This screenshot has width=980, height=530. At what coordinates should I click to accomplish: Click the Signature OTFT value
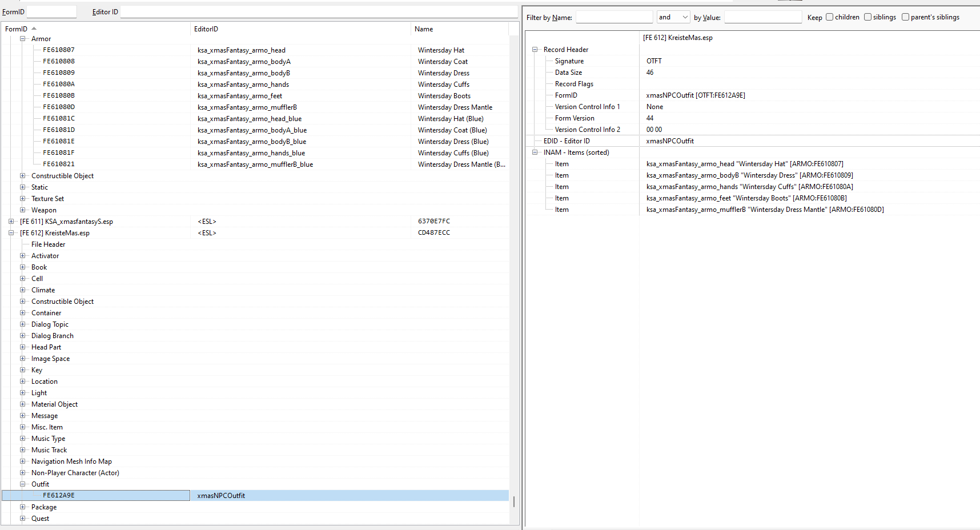coord(654,61)
